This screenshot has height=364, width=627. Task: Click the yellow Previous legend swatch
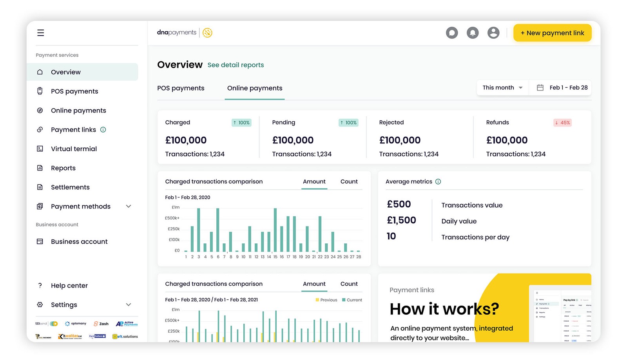pos(317,300)
